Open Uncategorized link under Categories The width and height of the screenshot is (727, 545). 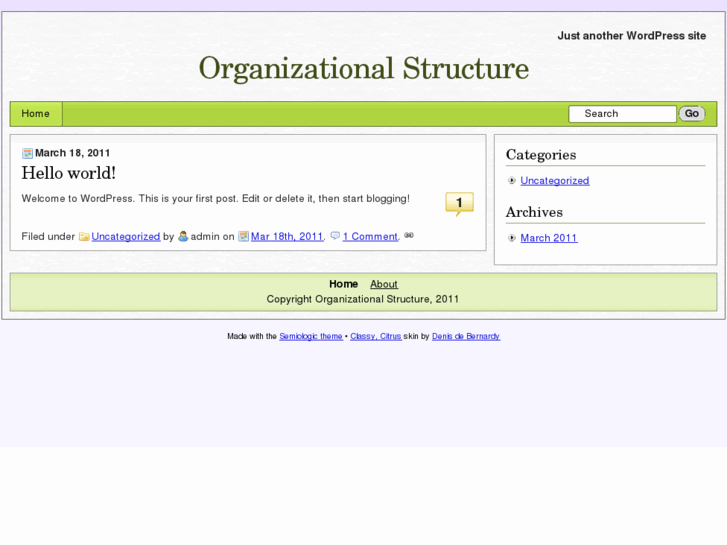click(x=555, y=180)
